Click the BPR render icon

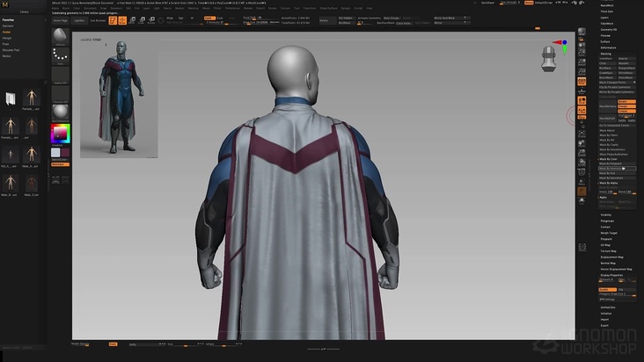coord(582,33)
